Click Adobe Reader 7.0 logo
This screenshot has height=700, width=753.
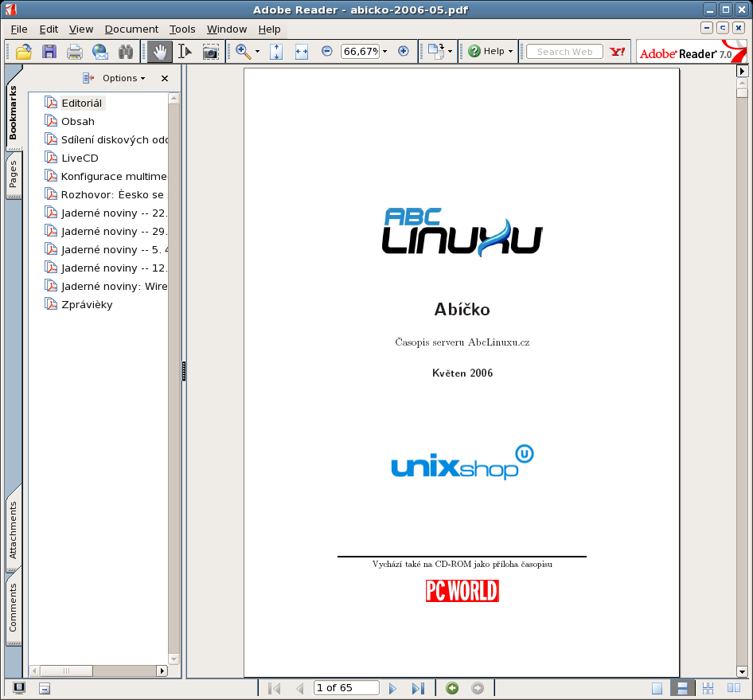coord(692,52)
